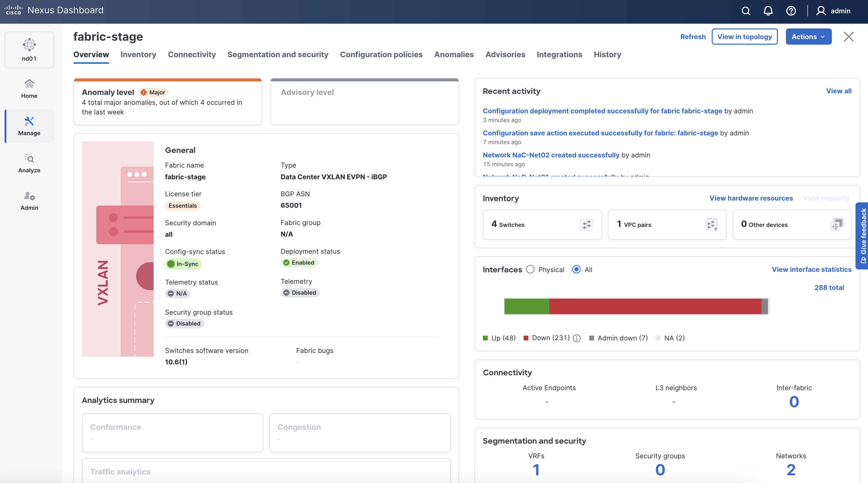
Task: Click View all in Recent activity
Action: (838, 91)
